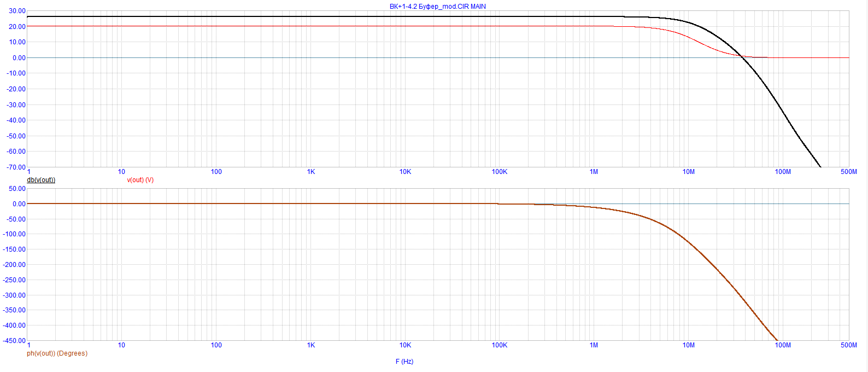Click the -20.00 value on upper plot Y axis
The height and width of the screenshot is (372, 868).
(x=16, y=89)
